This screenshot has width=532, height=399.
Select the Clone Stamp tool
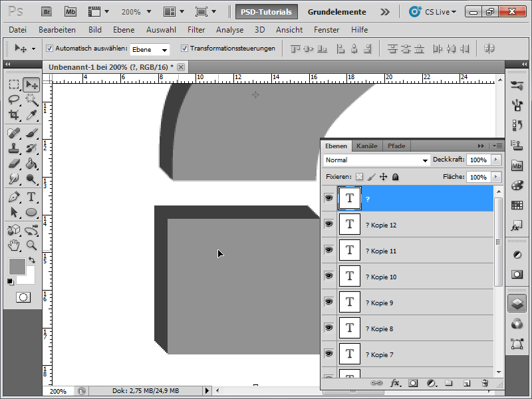pos(14,148)
